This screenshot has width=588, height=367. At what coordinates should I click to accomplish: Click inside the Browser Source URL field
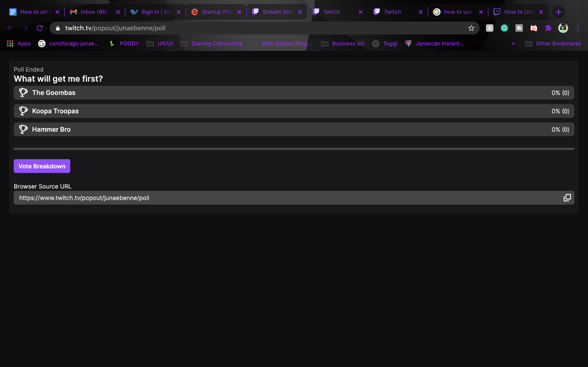(x=242, y=197)
